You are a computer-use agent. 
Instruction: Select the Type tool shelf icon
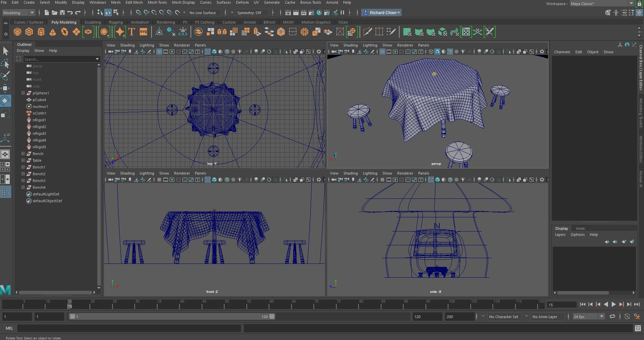tap(132, 32)
